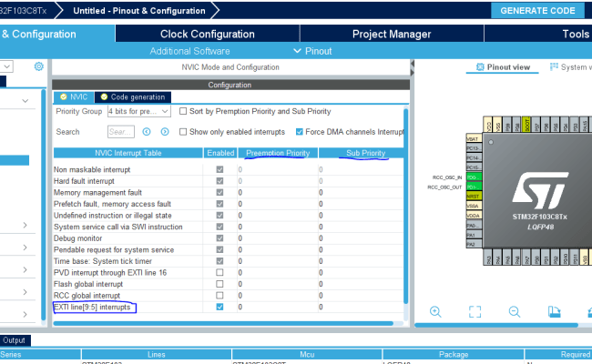Click the pinout view horizontal scrollbar

(x=496, y=325)
